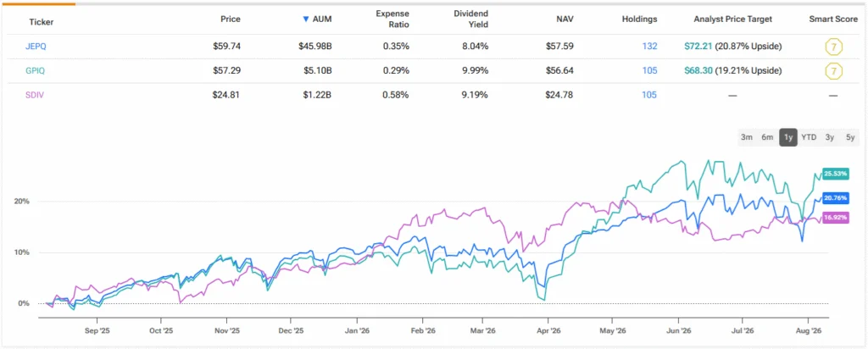Click JEPQ AUM $45.98B
Screen dimensions: 868x349
pos(315,47)
